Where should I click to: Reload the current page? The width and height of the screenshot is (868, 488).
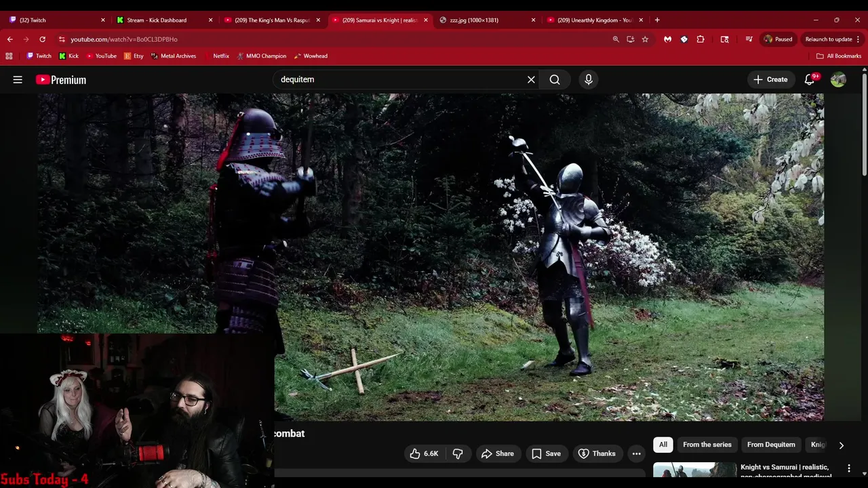[42, 39]
